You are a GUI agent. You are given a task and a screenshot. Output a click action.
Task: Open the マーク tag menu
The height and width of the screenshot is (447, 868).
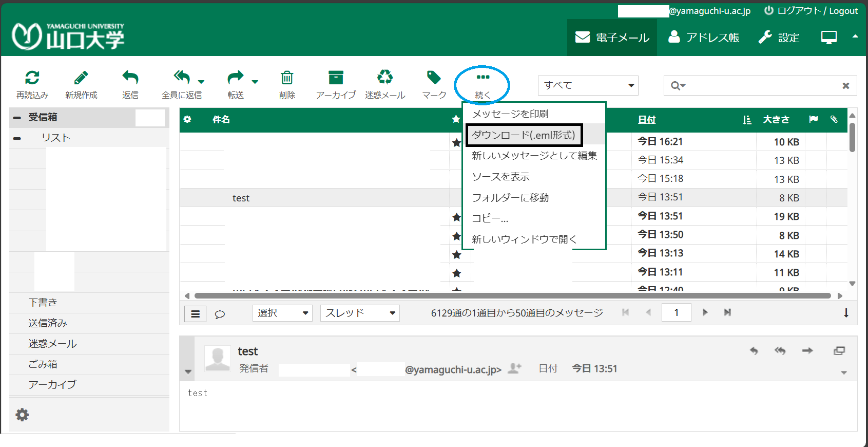pos(434,84)
